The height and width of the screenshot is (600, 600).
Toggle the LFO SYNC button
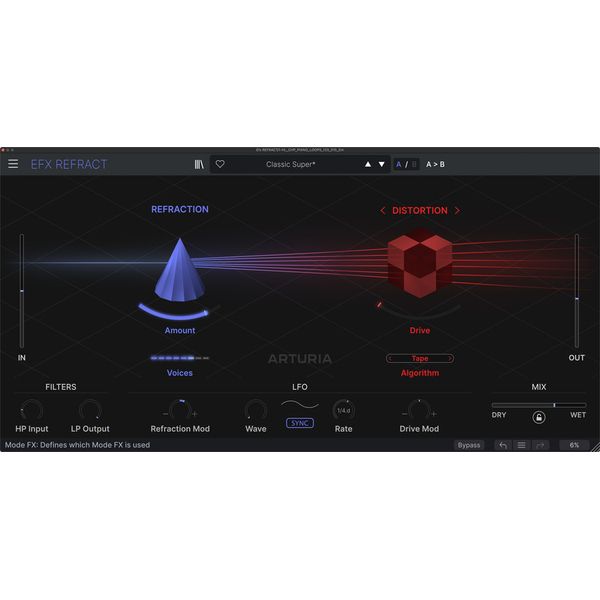tap(300, 423)
